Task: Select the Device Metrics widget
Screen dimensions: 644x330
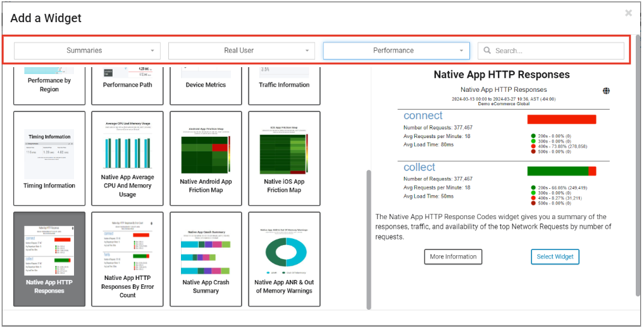Action: point(206,85)
